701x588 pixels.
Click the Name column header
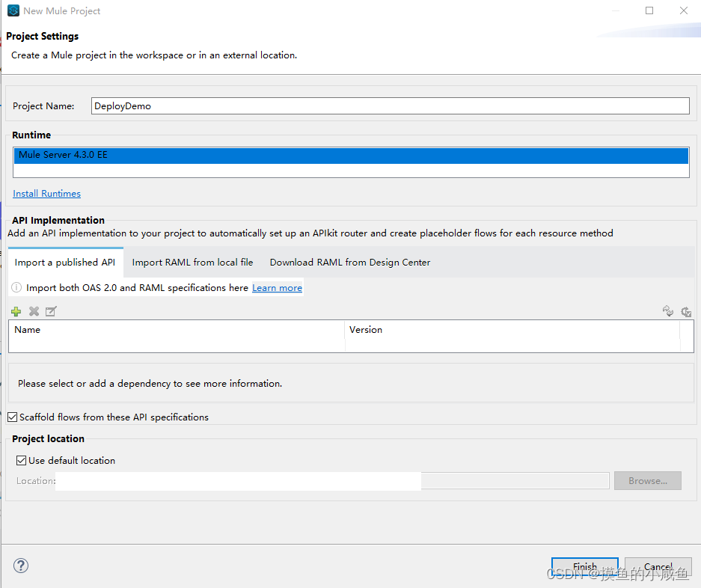(x=177, y=330)
